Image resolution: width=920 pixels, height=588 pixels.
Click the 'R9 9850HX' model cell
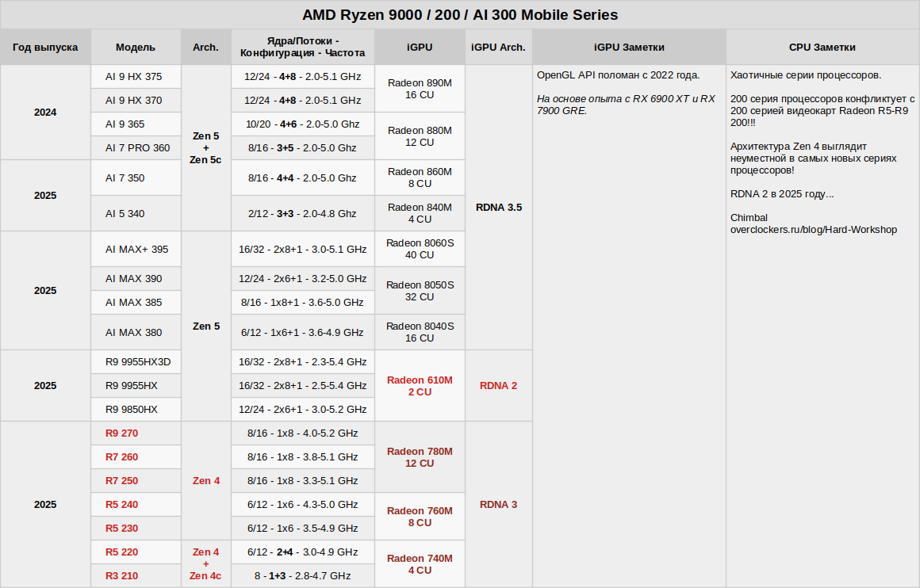[x=136, y=409]
